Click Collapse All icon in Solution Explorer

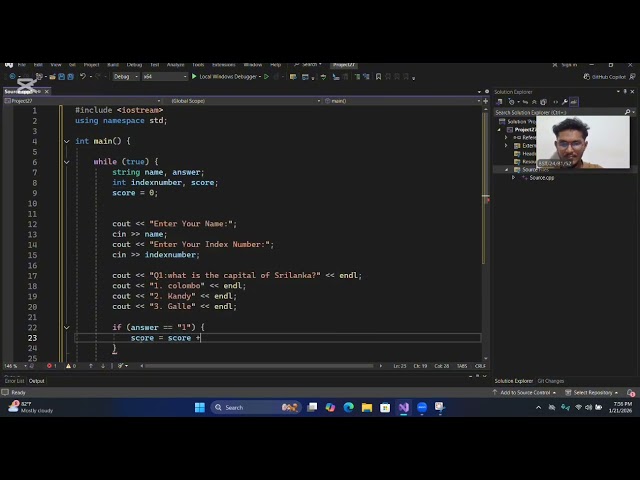click(x=534, y=102)
